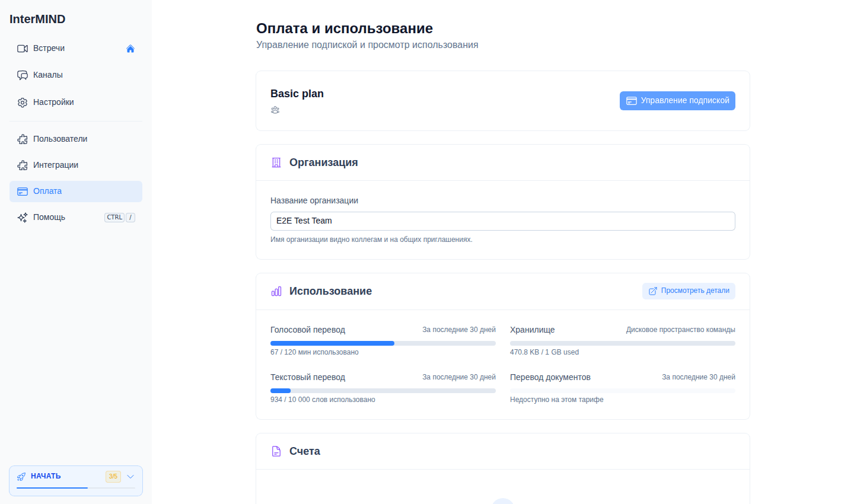Click the Использование section heading
Screen dimensions: 854x504
330,291
